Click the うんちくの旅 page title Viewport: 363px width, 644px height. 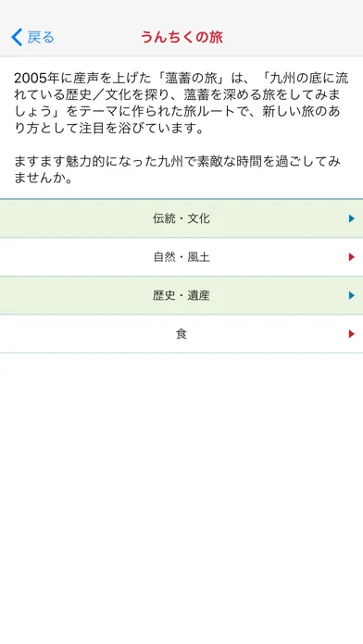point(181,37)
